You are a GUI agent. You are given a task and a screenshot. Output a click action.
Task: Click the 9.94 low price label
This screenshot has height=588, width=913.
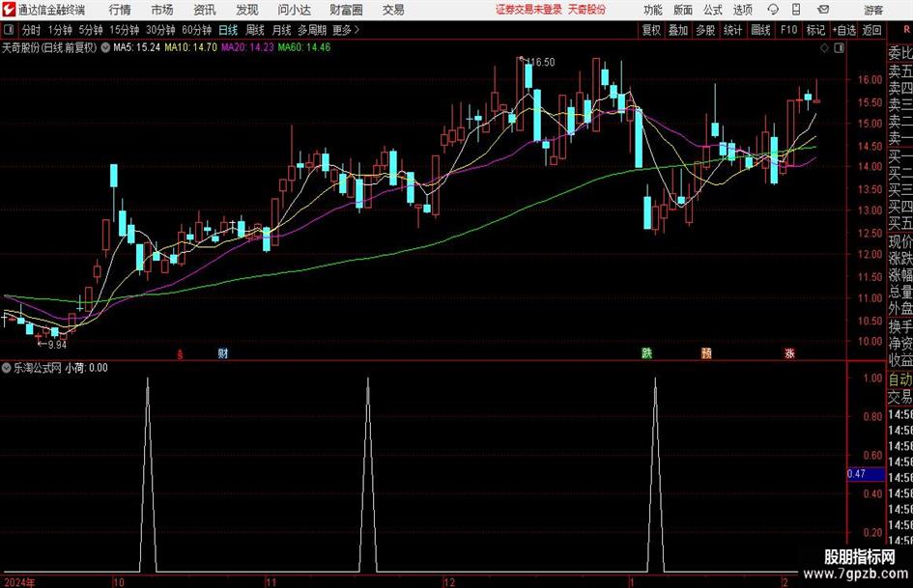[56, 344]
